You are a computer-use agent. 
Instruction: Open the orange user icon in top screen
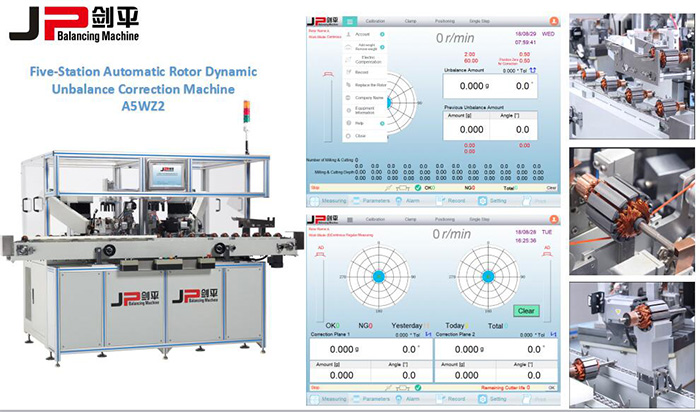[554, 21]
